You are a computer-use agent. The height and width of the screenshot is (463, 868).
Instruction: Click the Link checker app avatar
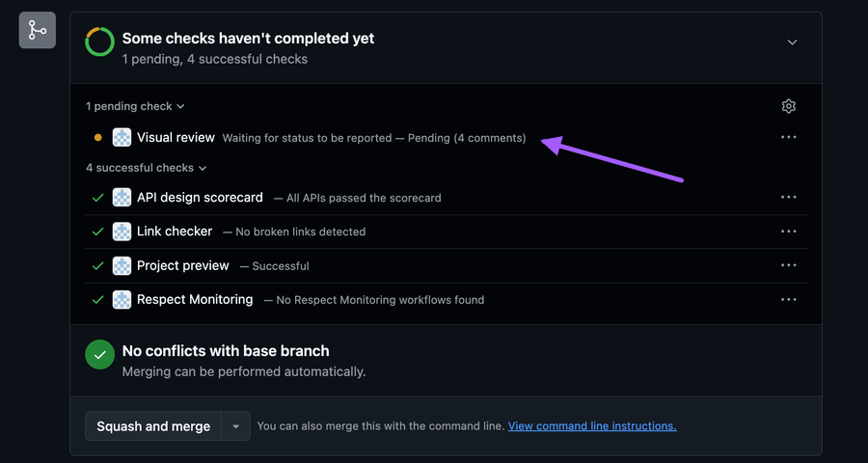pyautogui.click(x=122, y=231)
